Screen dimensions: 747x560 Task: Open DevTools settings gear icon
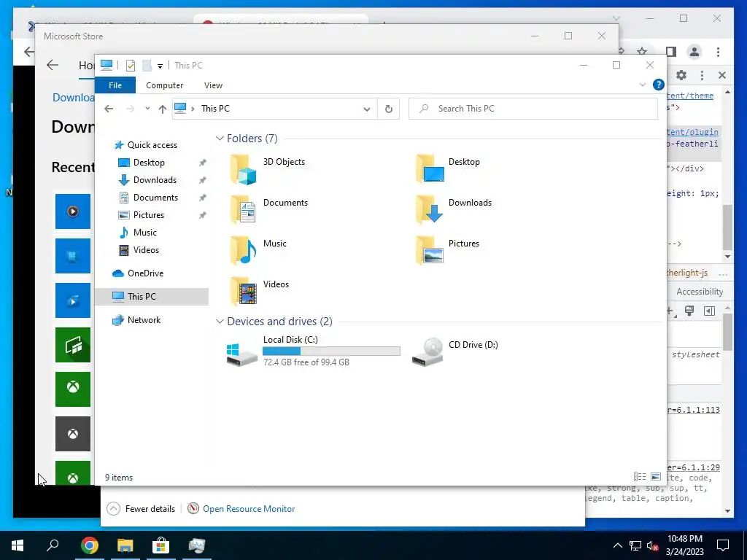tap(681, 75)
